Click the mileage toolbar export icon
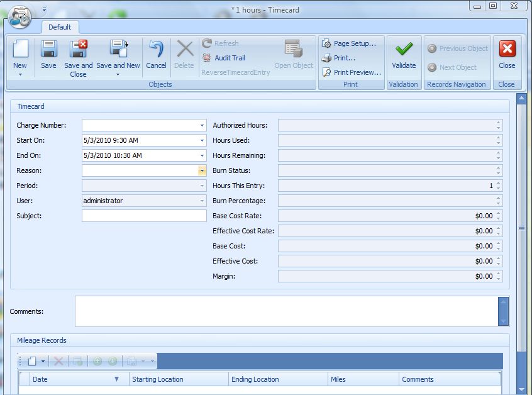The width and height of the screenshot is (532, 395). point(131,361)
